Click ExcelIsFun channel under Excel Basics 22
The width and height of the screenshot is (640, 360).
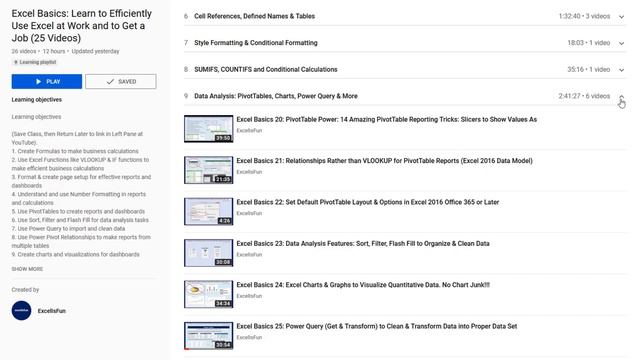point(249,213)
